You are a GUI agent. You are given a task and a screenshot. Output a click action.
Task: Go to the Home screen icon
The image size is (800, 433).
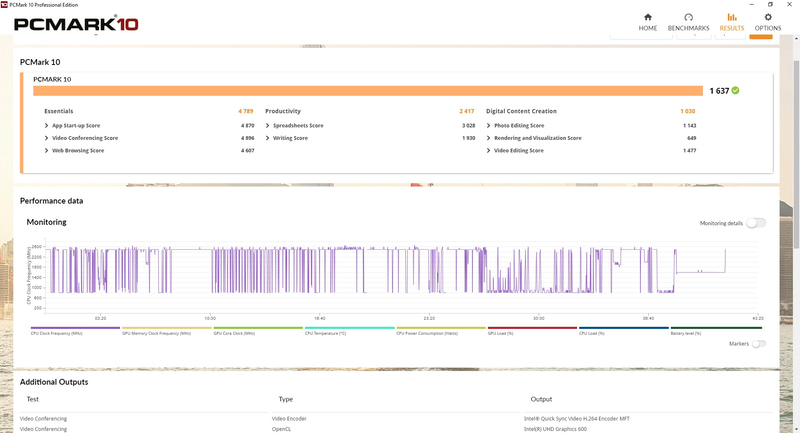(x=648, y=18)
